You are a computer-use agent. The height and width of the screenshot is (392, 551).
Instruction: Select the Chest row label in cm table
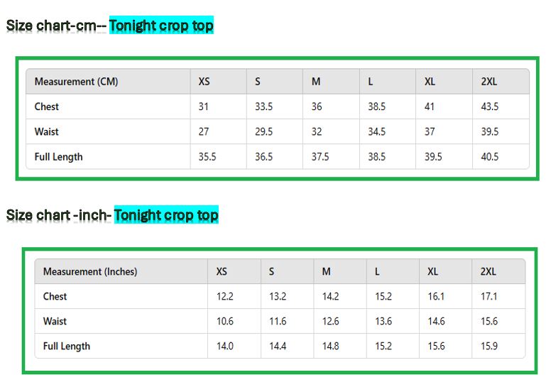tap(47, 107)
